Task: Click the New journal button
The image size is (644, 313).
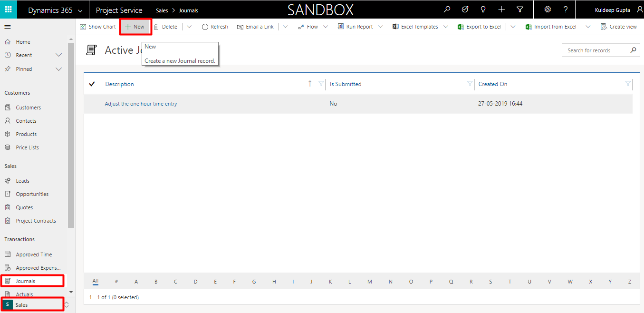Action: [x=135, y=27]
